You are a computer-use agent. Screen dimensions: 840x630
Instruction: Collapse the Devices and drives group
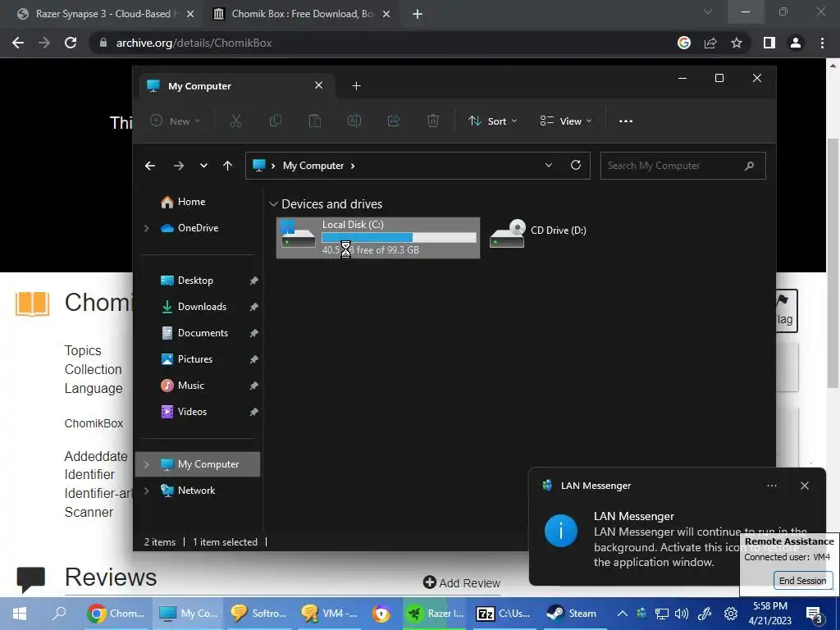click(273, 204)
